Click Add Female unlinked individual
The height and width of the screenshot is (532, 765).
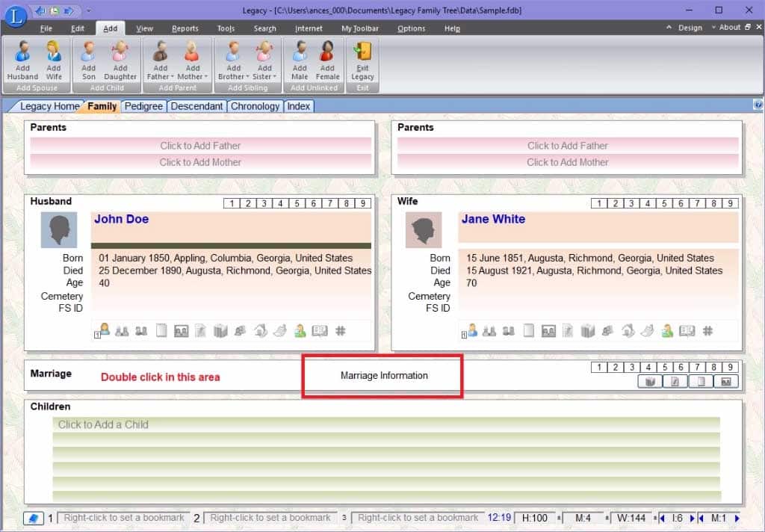(x=327, y=61)
